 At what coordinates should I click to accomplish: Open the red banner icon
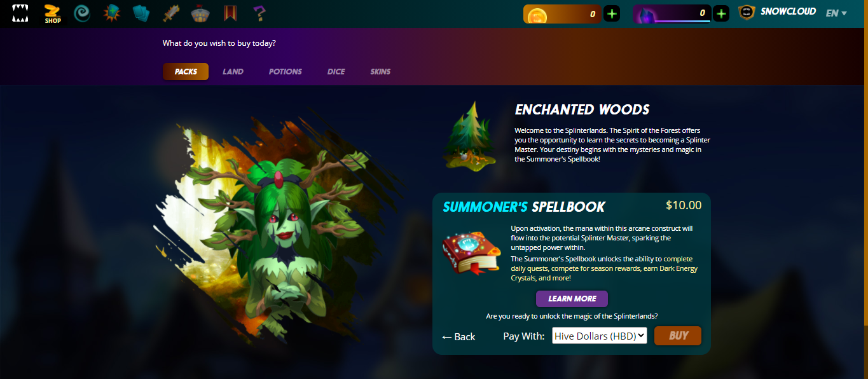(230, 13)
